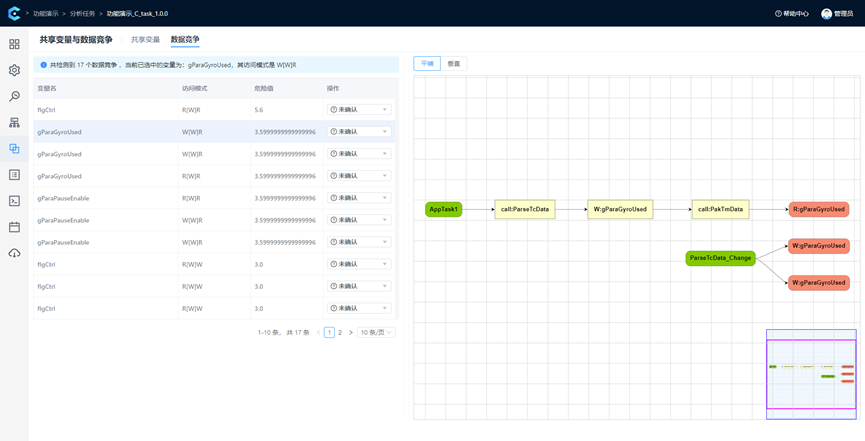Click the calendar icon in sidebar
Image resolution: width=865 pixels, height=441 pixels.
click(x=14, y=227)
